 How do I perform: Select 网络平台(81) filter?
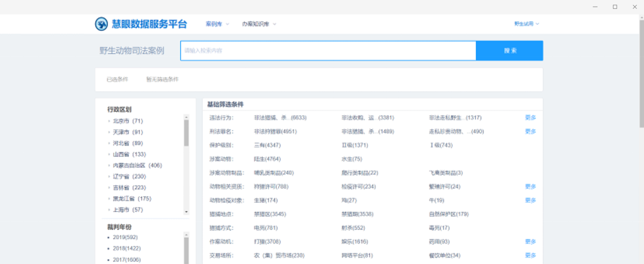pyautogui.click(x=357, y=255)
